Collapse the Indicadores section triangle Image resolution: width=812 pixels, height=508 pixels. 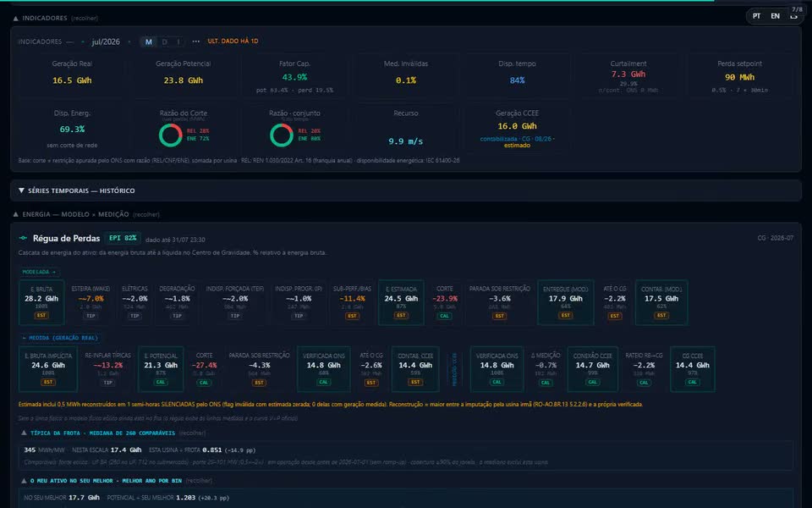tap(15, 18)
